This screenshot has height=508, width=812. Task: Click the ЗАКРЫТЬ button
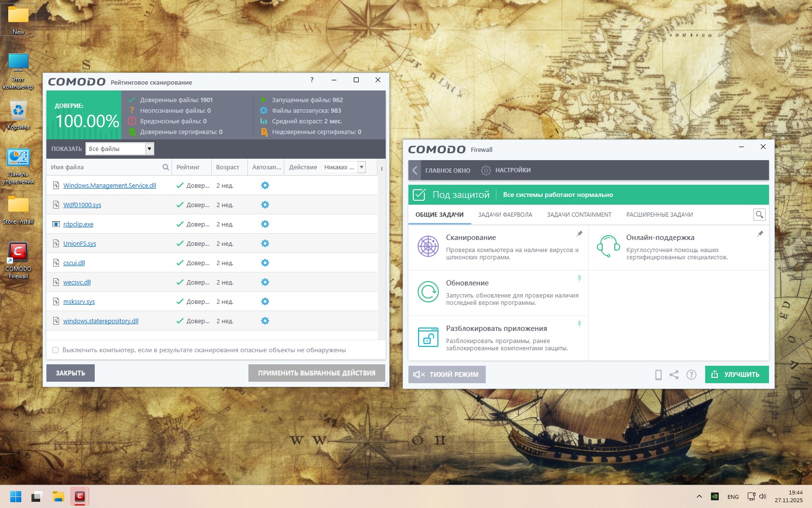pyautogui.click(x=71, y=373)
